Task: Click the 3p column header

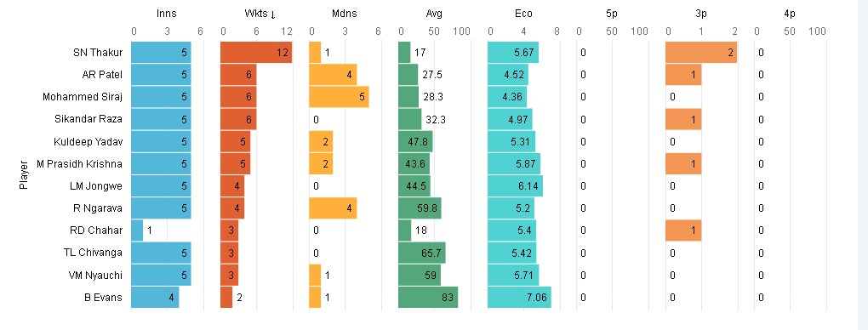Action: [x=701, y=14]
